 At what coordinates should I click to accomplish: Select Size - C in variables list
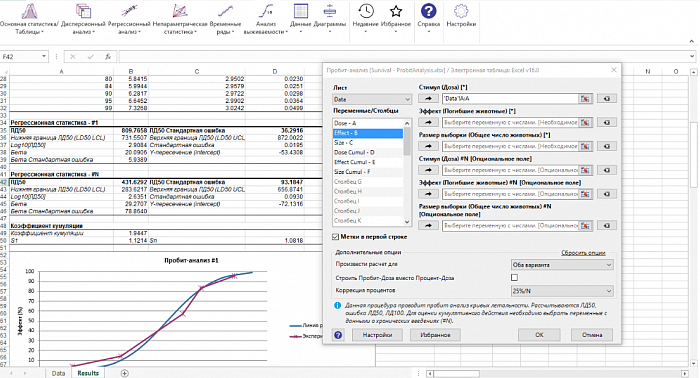tap(368, 143)
